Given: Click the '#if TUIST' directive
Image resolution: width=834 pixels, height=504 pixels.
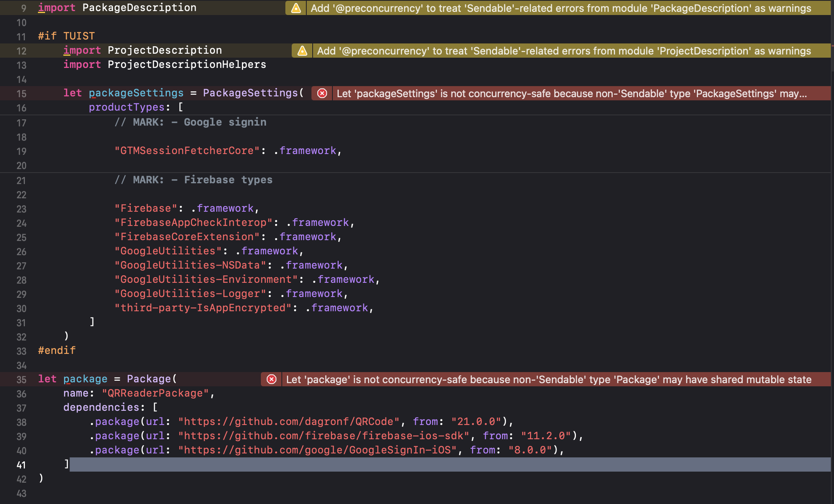Looking at the screenshot, I should [66, 36].
